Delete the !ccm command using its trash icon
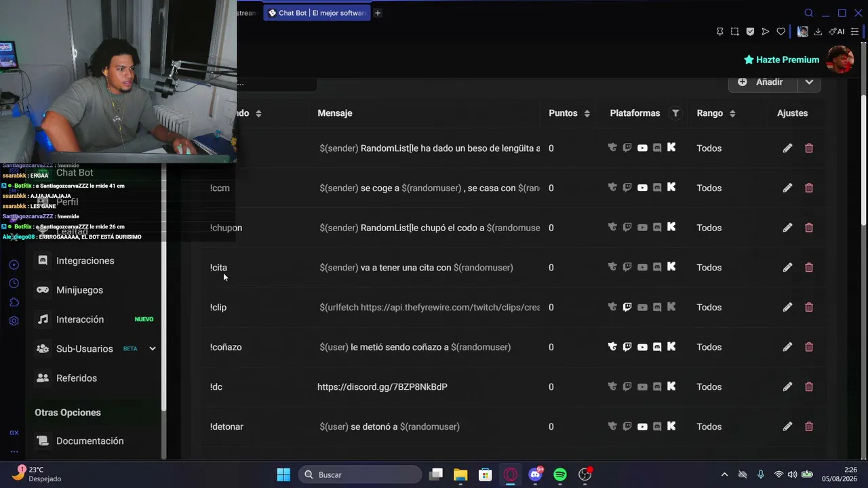The height and width of the screenshot is (488, 868). (x=809, y=188)
